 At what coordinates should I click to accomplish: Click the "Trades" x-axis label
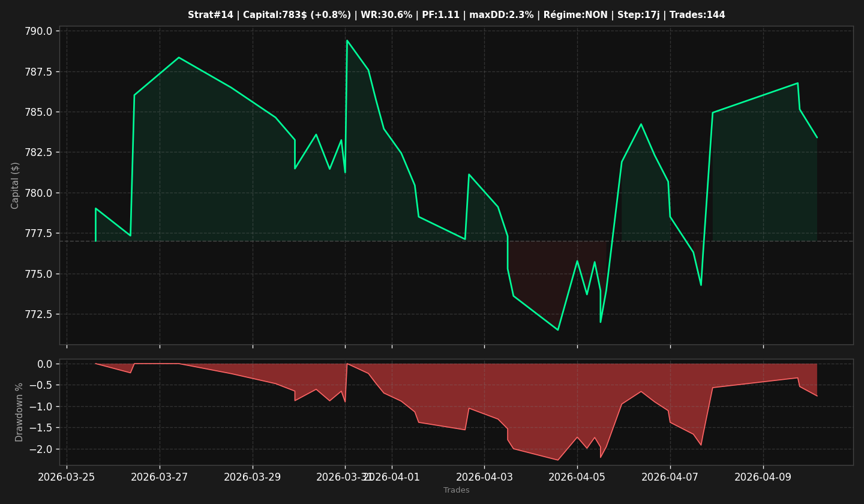click(456, 490)
